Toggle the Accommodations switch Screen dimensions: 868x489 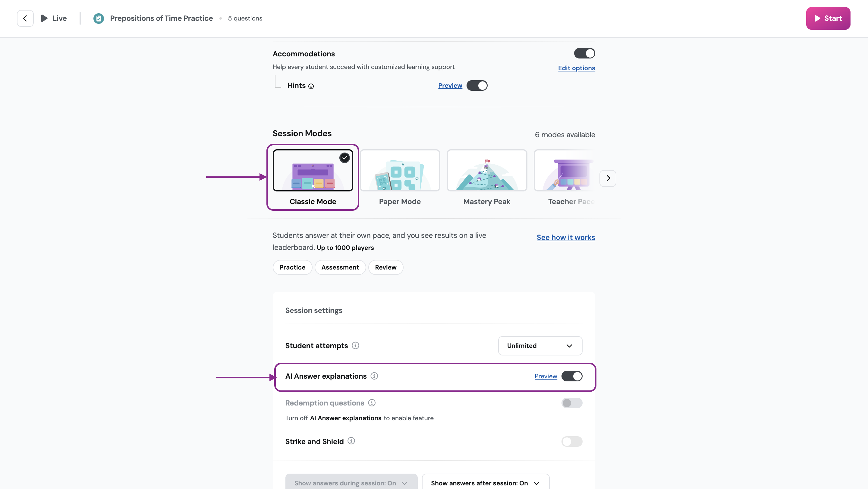(584, 53)
